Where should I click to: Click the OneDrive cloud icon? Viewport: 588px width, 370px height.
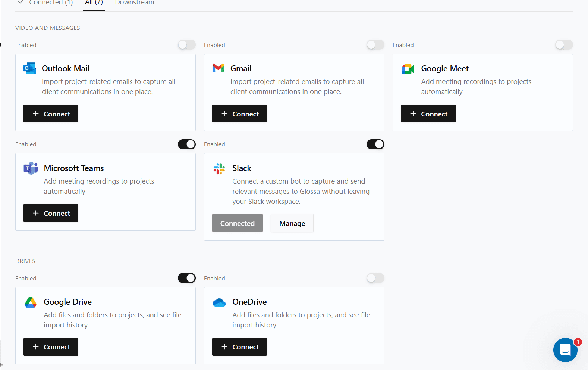219,302
